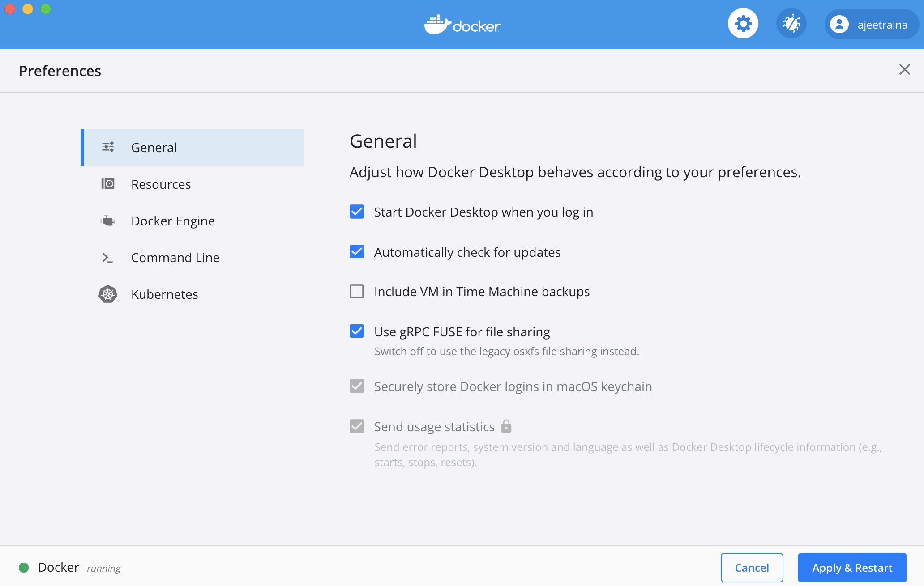Click the Command Line prompt icon
The image size is (924, 586).
(x=108, y=258)
